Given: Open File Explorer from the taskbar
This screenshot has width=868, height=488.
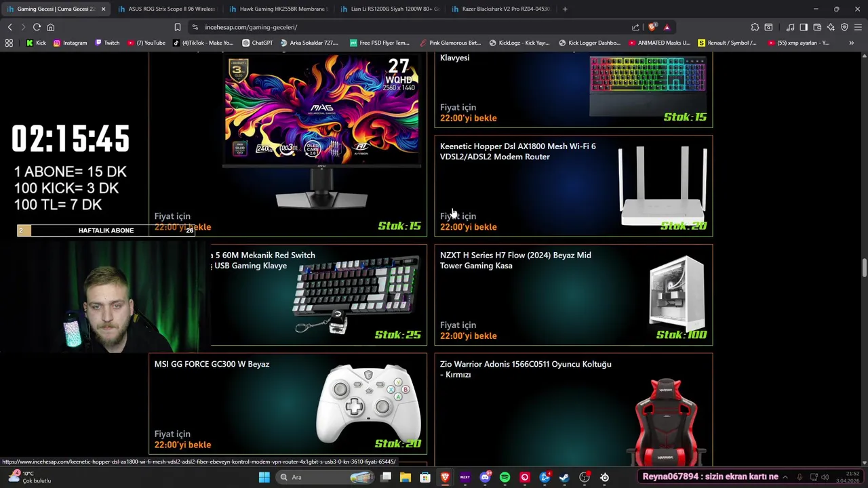Looking at the screenshot, I should pyautogui.click(x=405, y=477).
